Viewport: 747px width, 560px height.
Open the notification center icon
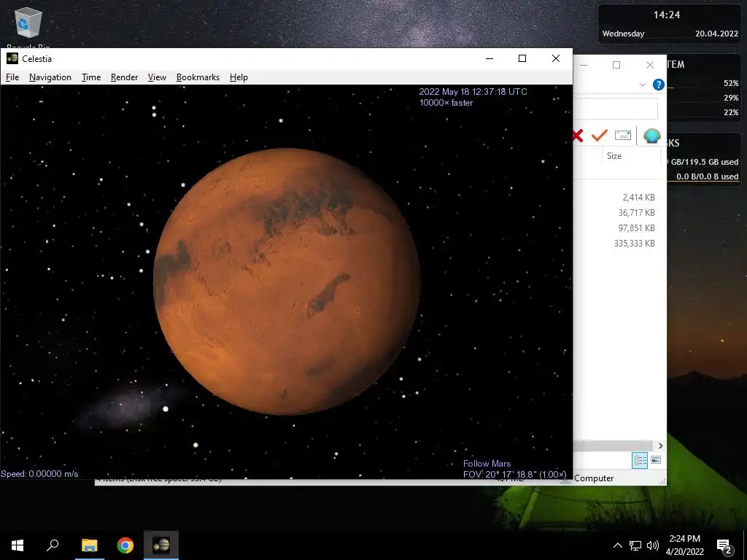coord(724,546)
